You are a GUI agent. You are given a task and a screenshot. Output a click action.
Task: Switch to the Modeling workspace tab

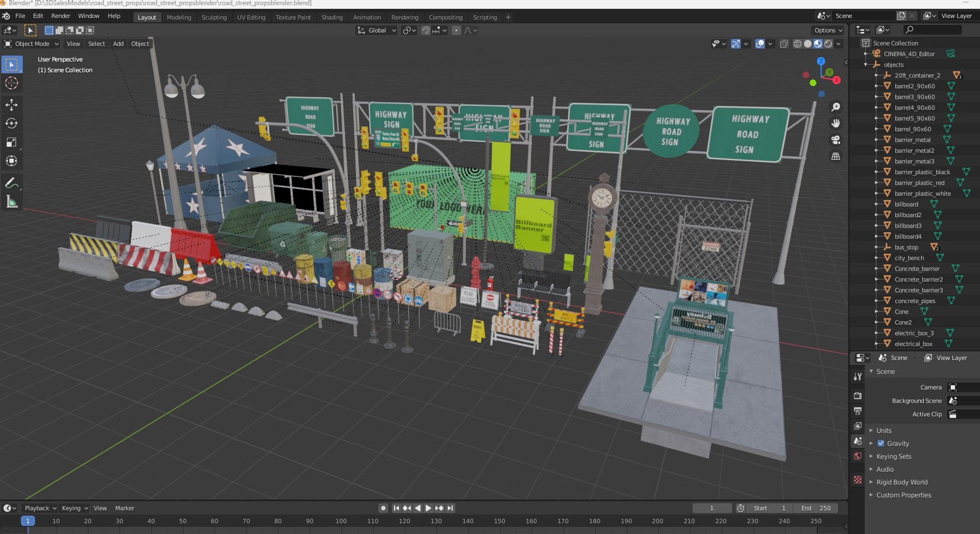(179, 17)
